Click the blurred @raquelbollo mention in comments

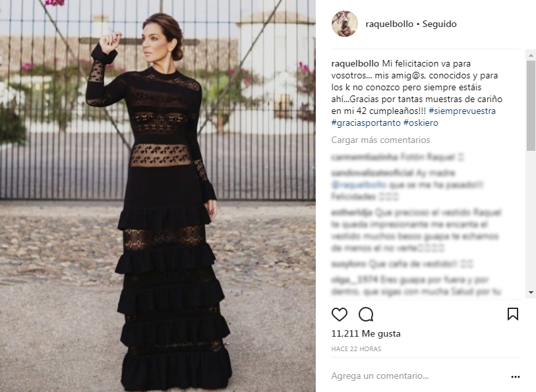tap(359, 184)
